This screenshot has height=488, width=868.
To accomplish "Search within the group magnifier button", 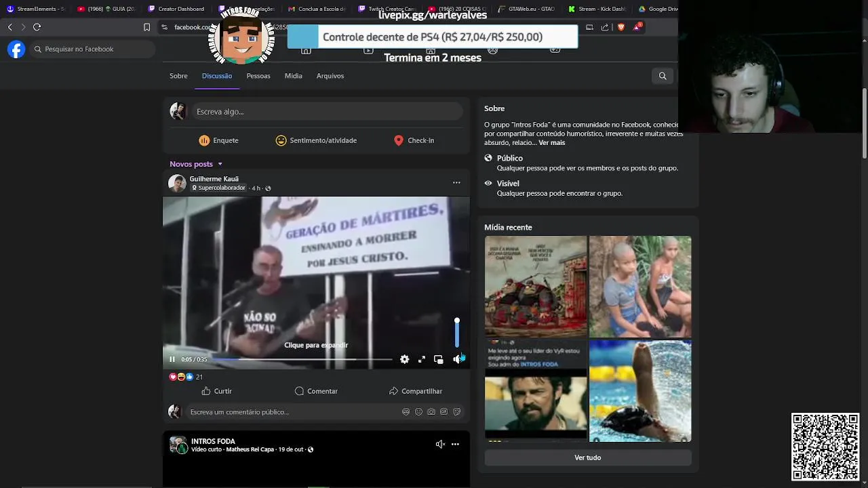I will [x=663, y=76].
